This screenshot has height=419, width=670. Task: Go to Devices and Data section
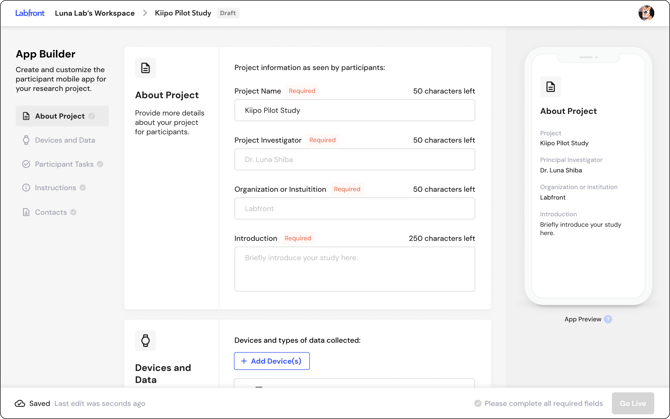point(65,140)
